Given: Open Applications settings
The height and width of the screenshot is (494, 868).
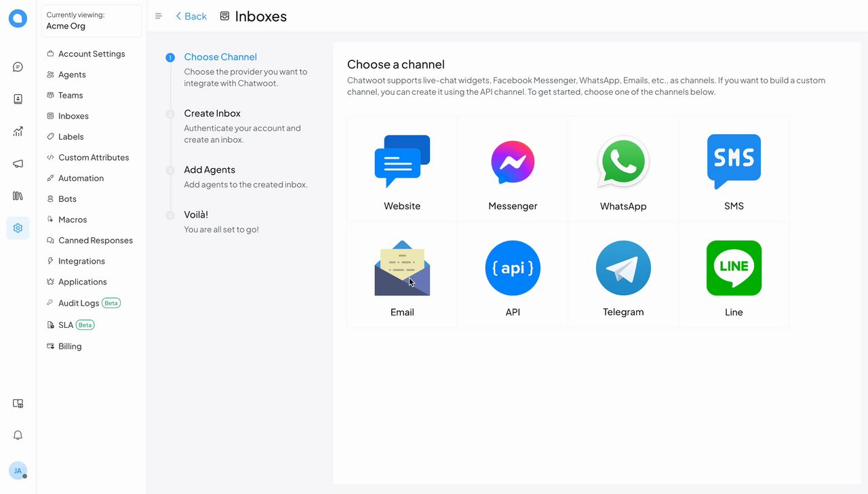Looking at the screenshot, I should click(92, 282).
